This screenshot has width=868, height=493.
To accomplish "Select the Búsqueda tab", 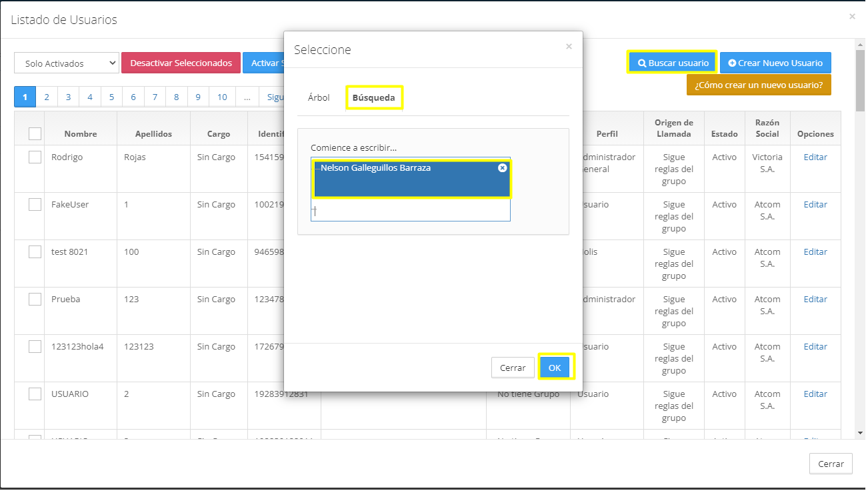I will tap(373, 97).
